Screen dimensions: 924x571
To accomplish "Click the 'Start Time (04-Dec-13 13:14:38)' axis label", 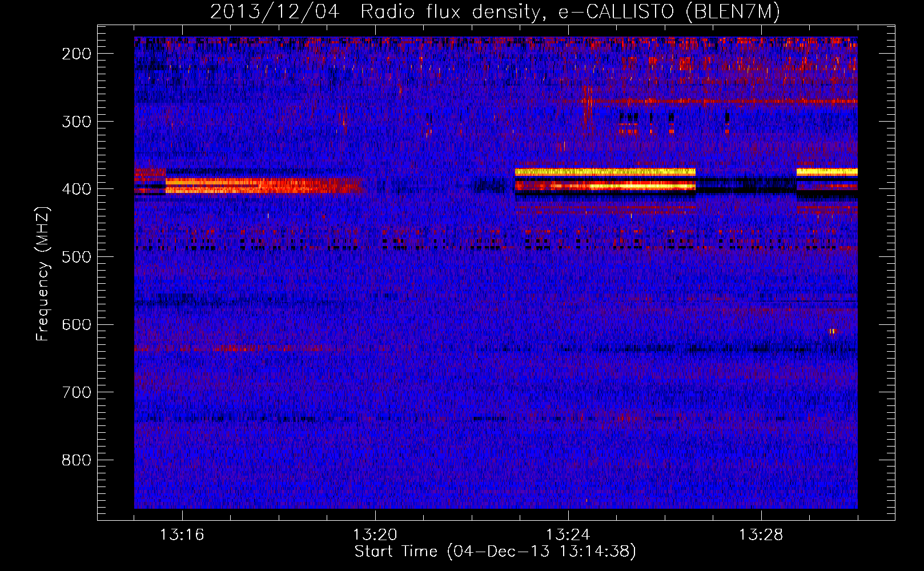I will tap(495, 552).
